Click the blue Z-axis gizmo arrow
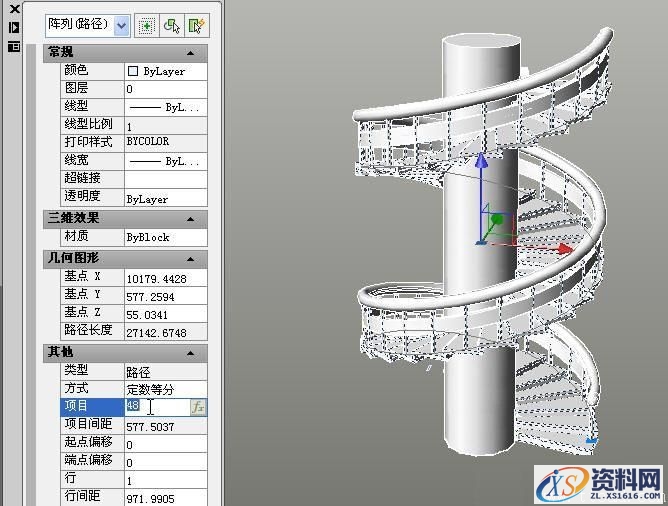 pos(482,161)
